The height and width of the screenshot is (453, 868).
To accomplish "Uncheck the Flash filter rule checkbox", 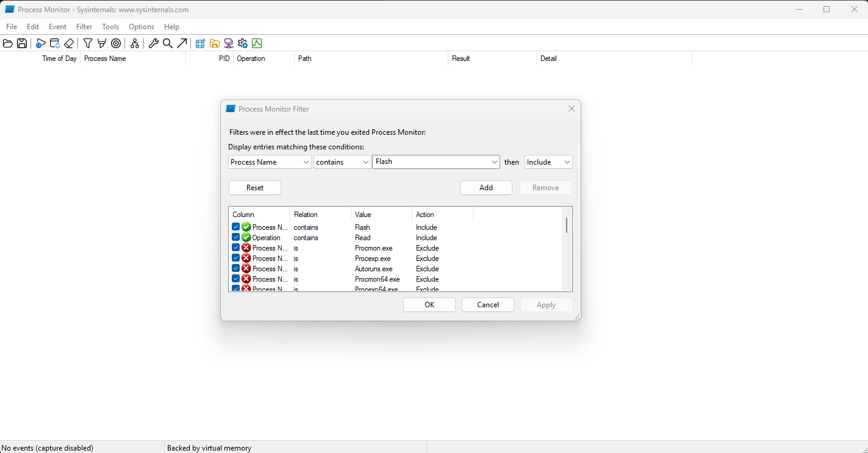I will pos(236,227).
